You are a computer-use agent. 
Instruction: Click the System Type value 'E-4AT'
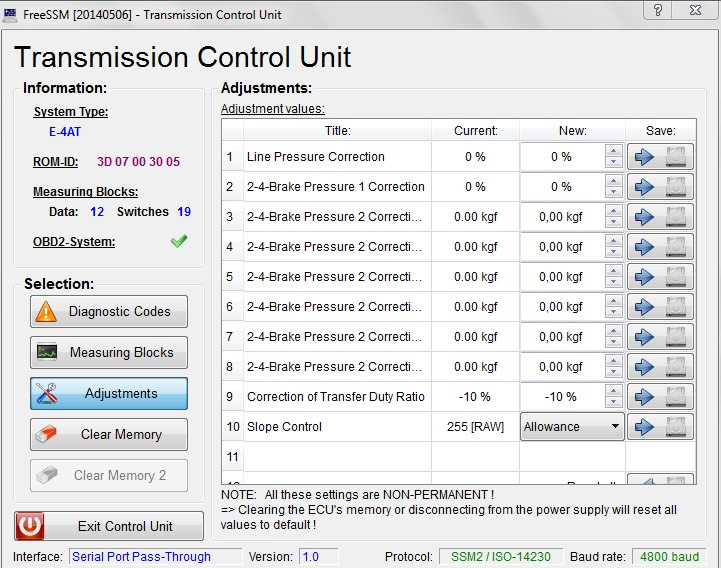tap(65, 132)
